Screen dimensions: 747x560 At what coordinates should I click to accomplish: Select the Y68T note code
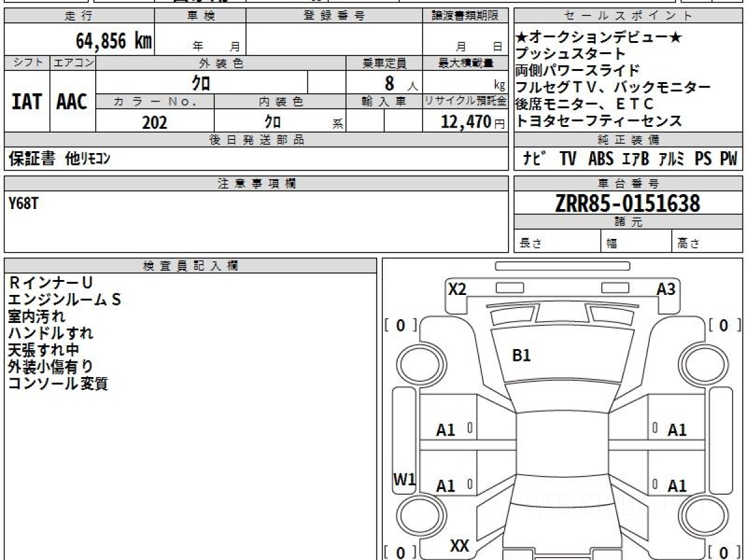tap(24, 203)
